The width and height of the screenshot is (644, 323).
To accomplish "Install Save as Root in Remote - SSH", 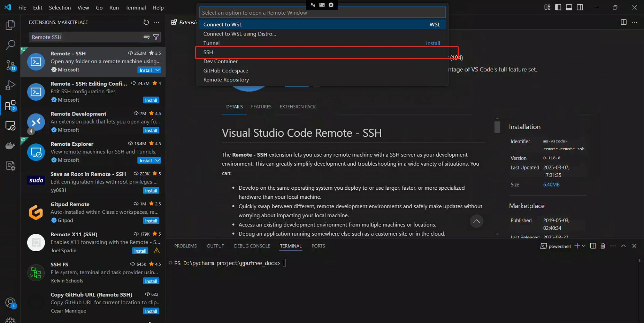I will [151, 191].
